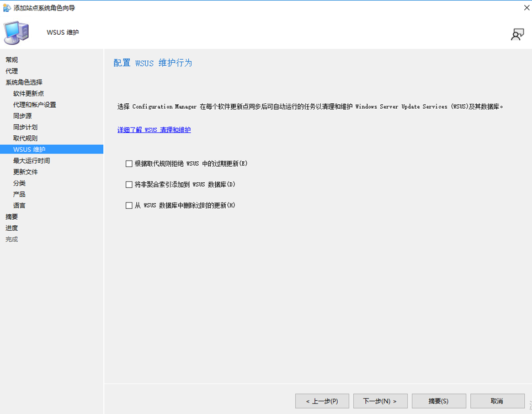Open 详细了解 WSUS 清理和维护 link

(154, 130)
